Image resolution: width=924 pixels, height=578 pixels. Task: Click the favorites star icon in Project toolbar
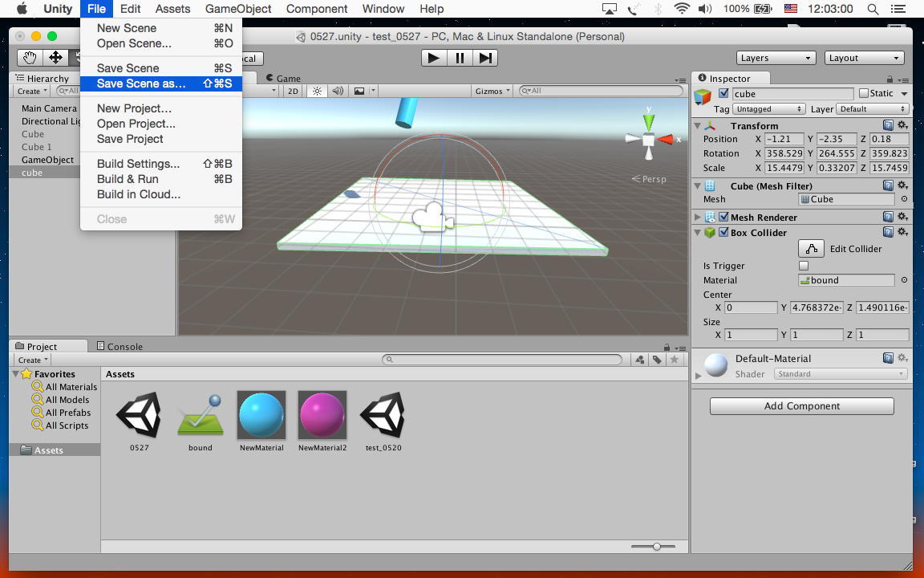coord(675,359)
